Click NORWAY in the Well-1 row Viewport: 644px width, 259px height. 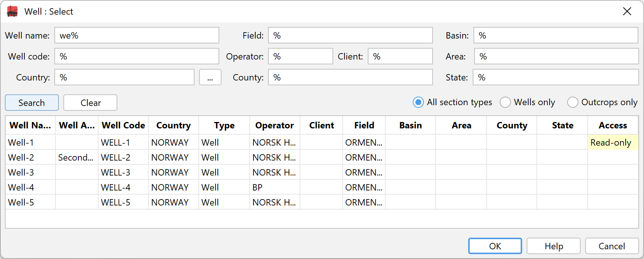pos(174,142)
